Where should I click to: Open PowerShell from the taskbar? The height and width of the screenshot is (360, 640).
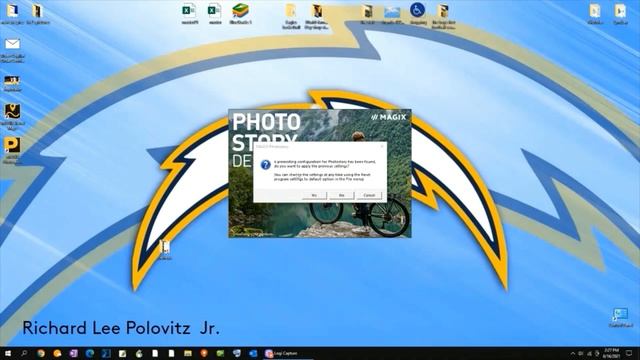pos(106,353)
